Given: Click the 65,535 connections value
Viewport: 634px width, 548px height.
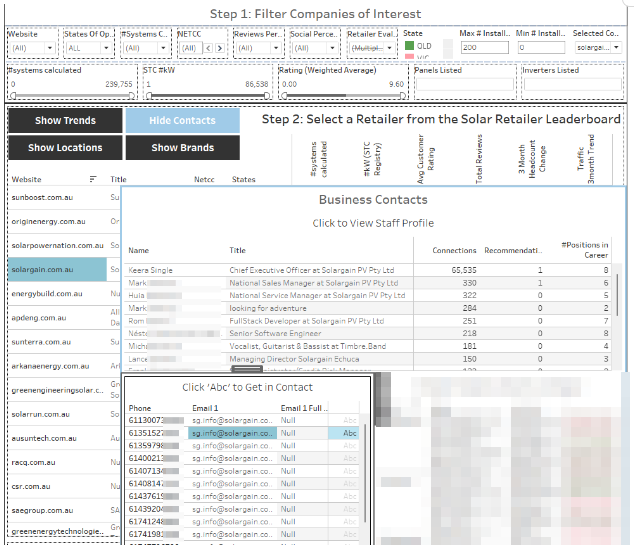Looking at the screenshot, I should (464, 270).
